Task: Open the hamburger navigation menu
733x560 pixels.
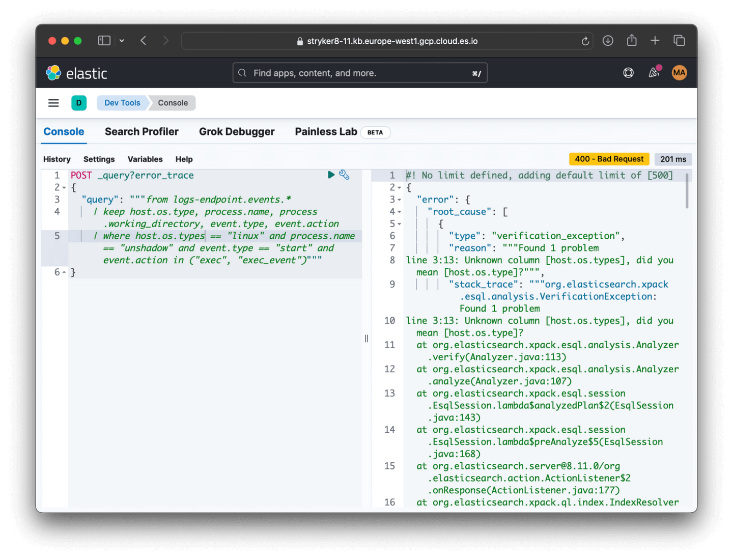Action: (53, 103)
